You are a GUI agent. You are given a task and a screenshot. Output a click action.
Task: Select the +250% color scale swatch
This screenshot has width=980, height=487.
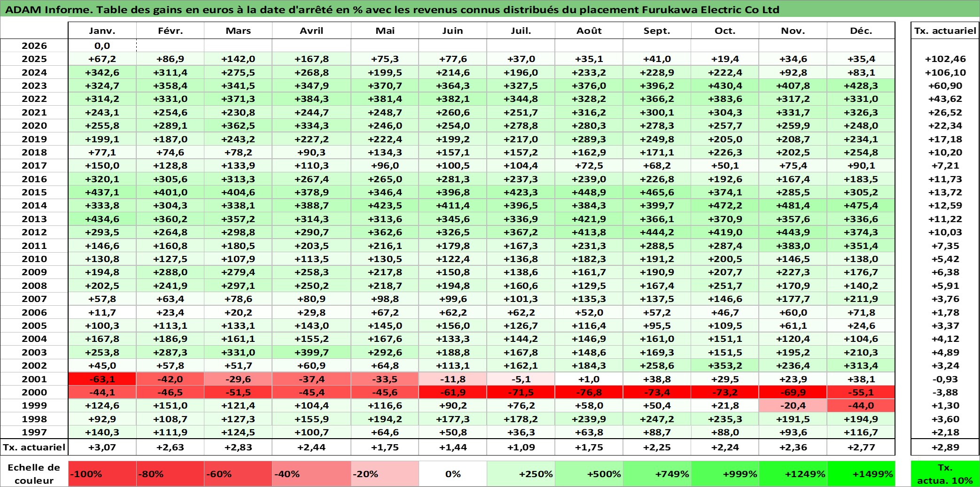point(521,474)
